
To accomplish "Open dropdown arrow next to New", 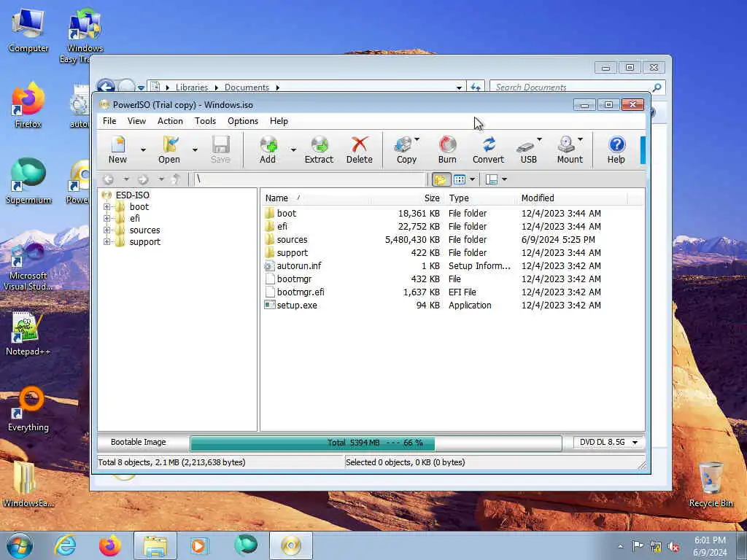I will click(x=143, y=150).
